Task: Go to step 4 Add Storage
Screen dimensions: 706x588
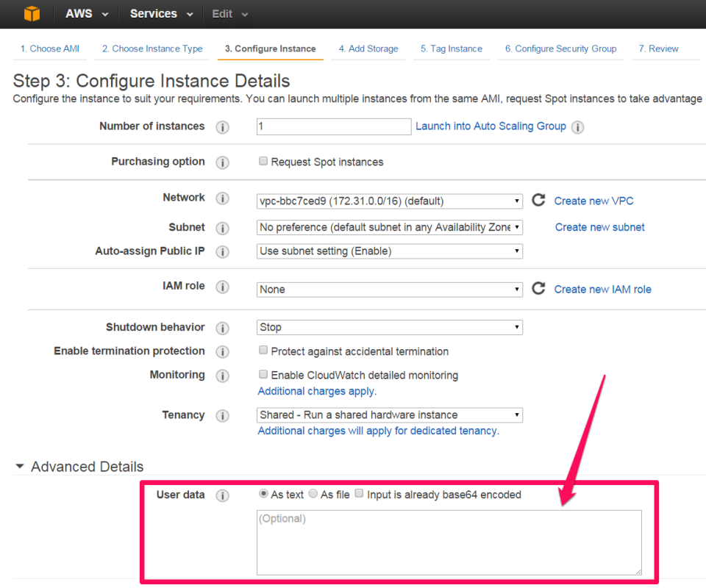Action: [x=368, y=49]
